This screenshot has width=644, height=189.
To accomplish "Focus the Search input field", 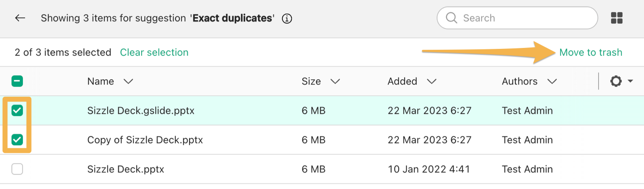I will [517, 18].
